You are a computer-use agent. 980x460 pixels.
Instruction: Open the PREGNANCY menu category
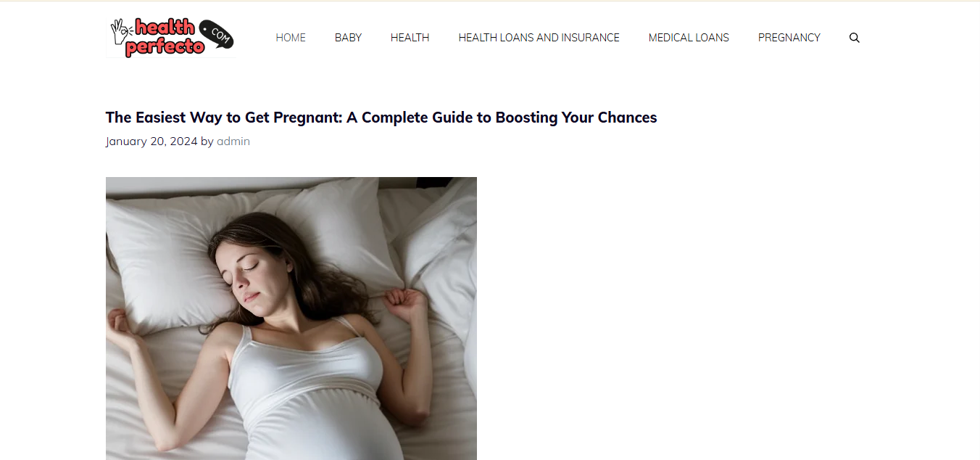click(789, 38)
